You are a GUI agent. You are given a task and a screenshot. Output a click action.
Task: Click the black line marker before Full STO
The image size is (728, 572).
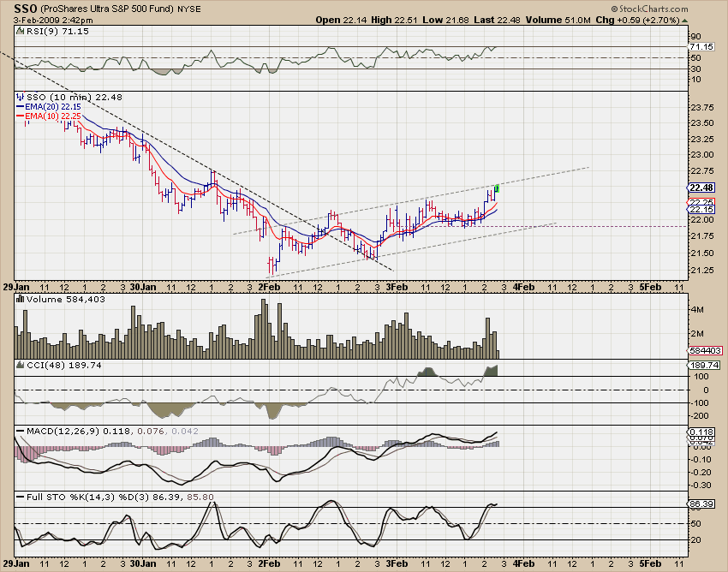20,498
